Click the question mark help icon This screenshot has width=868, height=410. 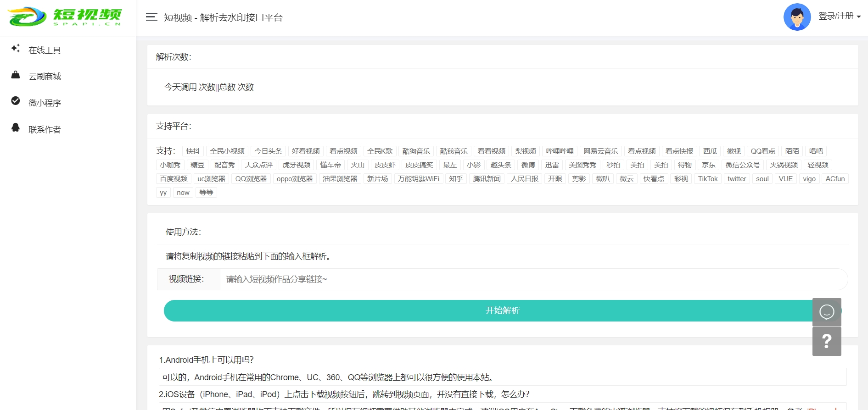[827, 342]
